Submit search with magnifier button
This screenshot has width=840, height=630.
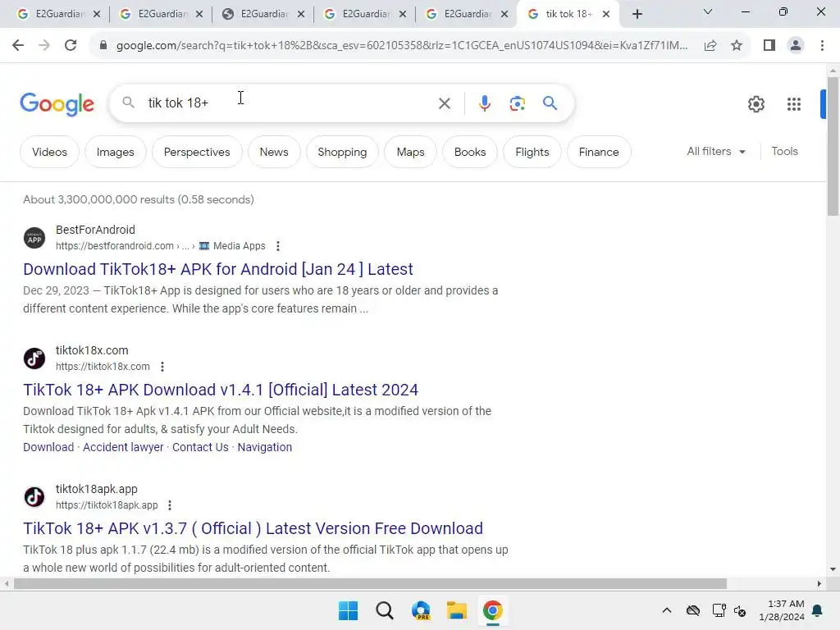[x=550, y=103]
